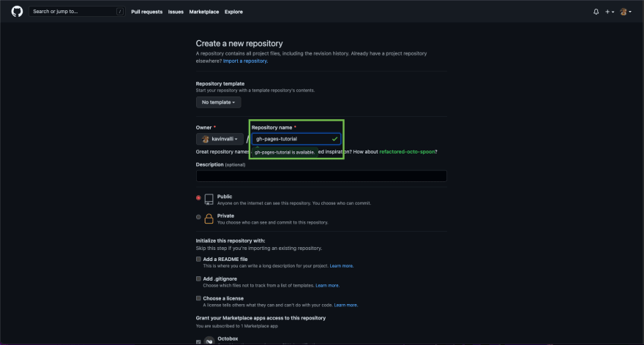Viewport: 644px width, 345px height.
Task: Click the Octobox app icon
Action: 209,341
